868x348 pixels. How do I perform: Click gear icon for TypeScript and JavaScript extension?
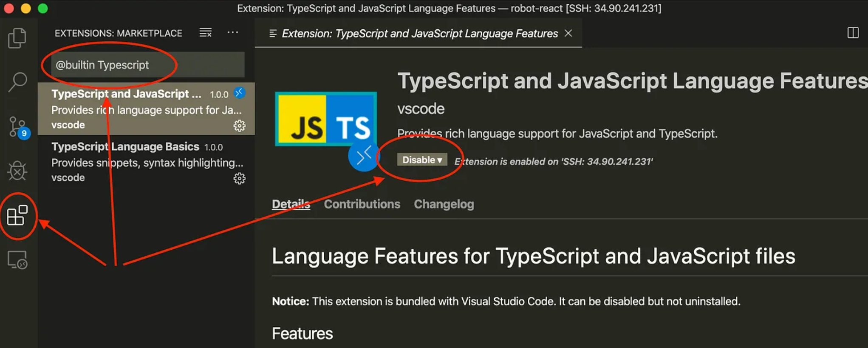(239, 126)
